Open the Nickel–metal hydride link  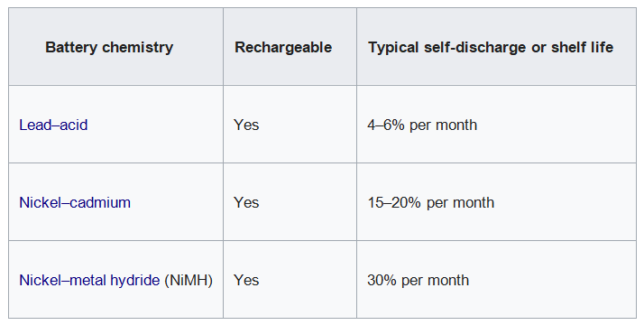click(x=89, y=280)
